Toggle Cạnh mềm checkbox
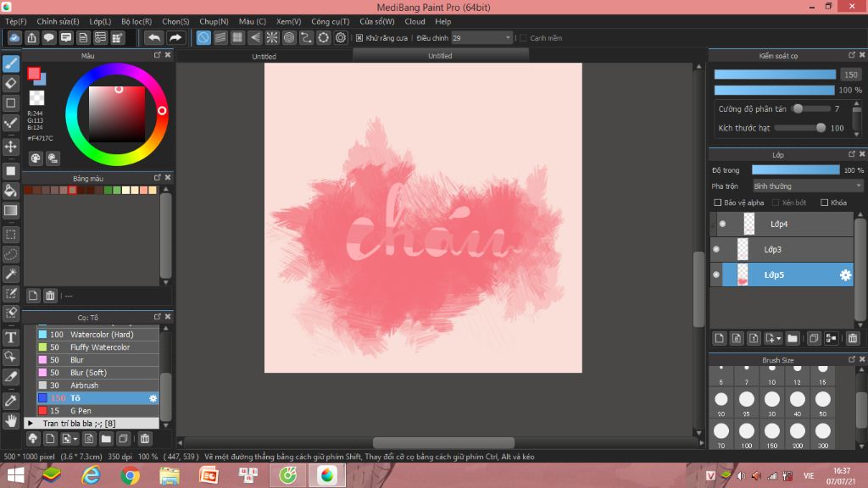The width and height of the screenshot is (868, 488). (x=523, y=38)
